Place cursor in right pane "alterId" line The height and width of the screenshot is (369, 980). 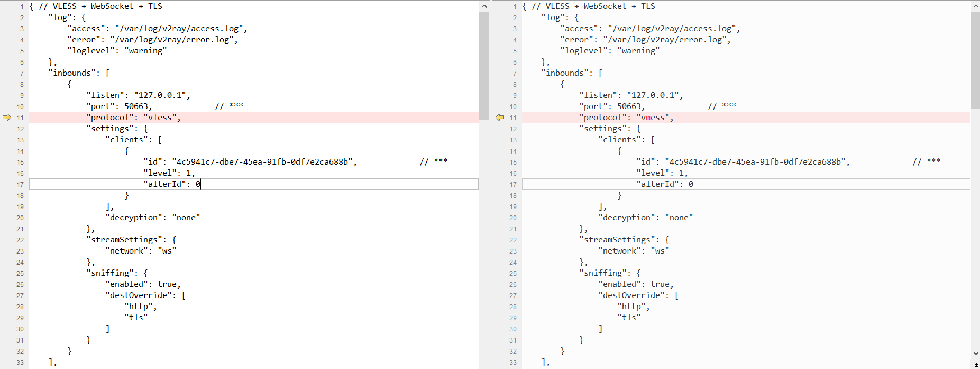(664, 184)
